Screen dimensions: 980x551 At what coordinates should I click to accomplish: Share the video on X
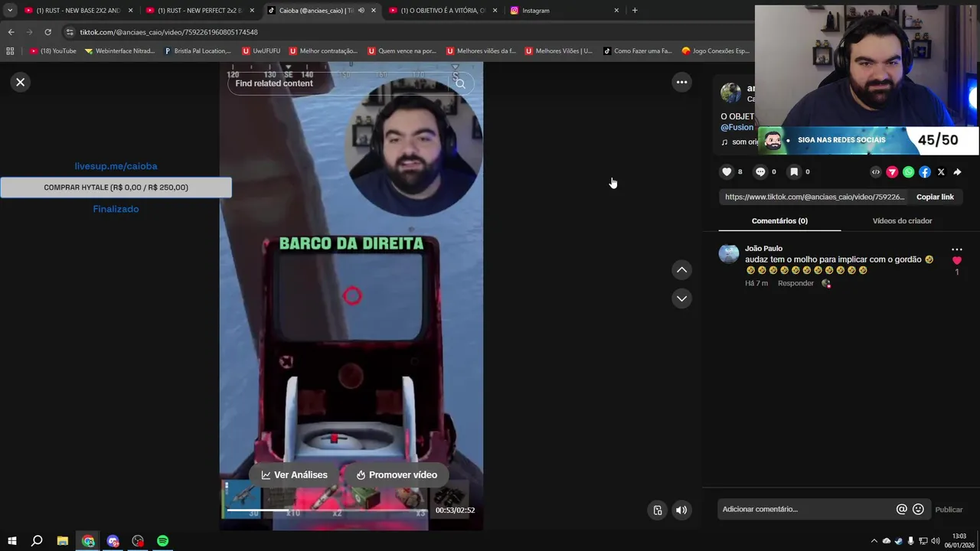(941, 172)
